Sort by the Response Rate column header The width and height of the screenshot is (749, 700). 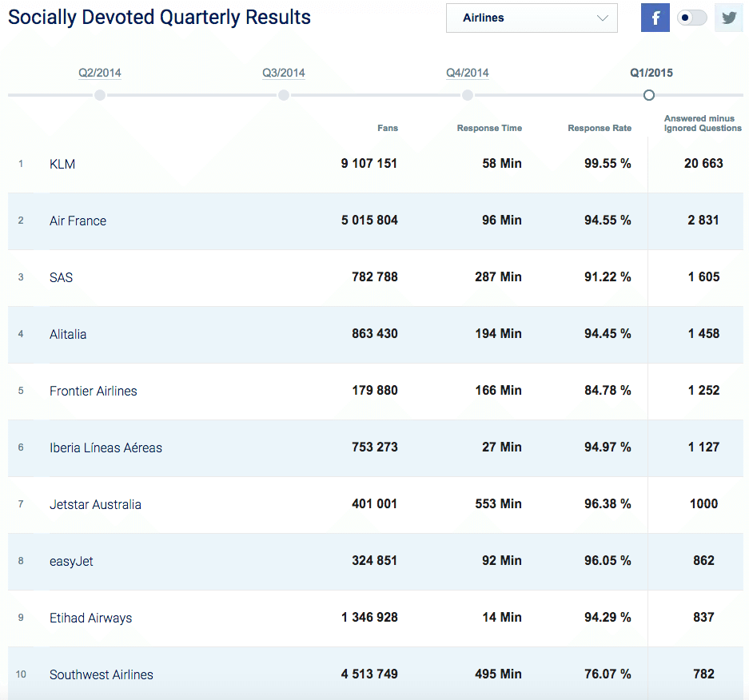(600, 128)
